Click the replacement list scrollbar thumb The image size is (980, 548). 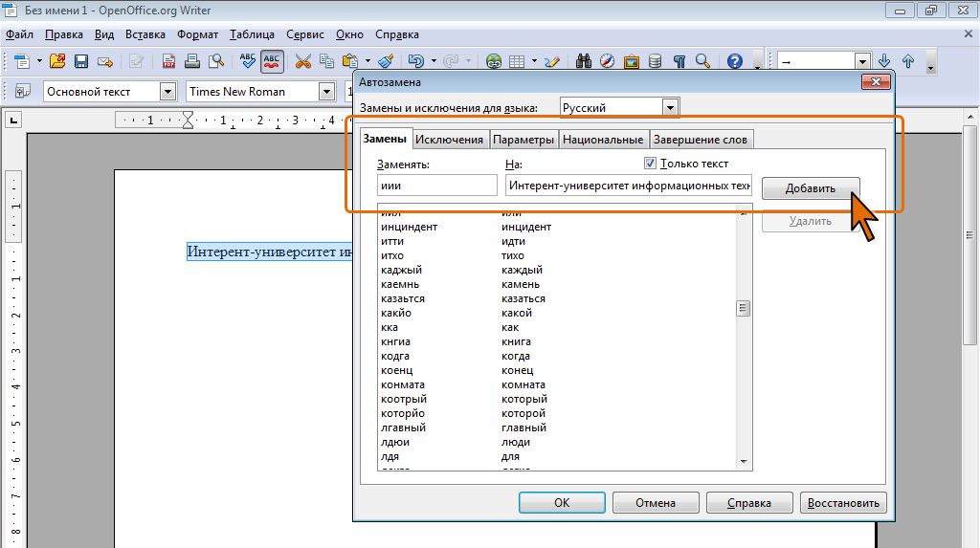[742, 308]
